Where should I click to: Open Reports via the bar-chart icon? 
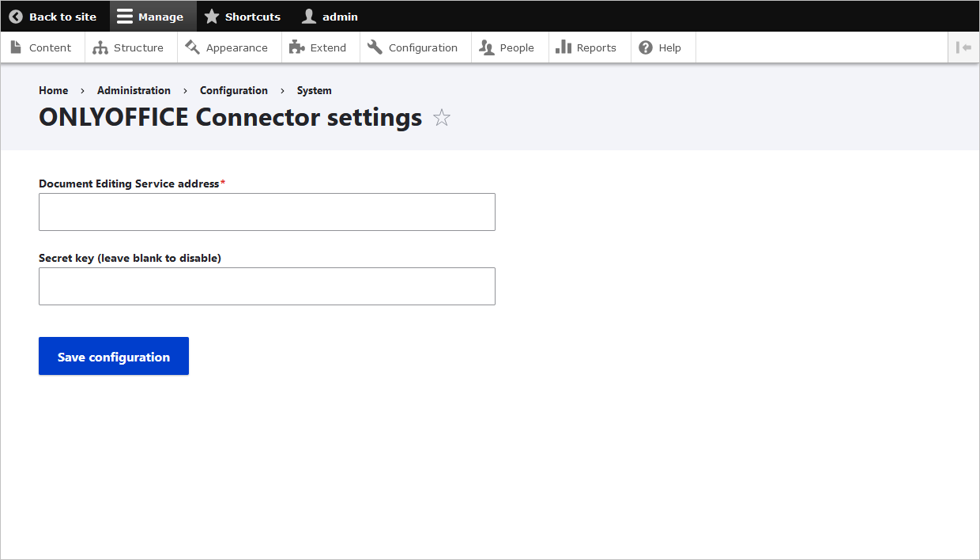563,47
